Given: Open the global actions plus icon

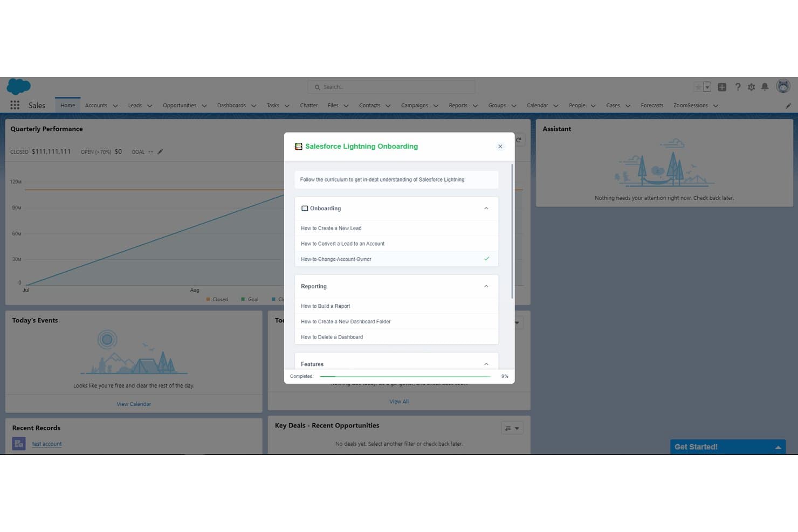Looking at the screenshot, I should tap(722, 87).
